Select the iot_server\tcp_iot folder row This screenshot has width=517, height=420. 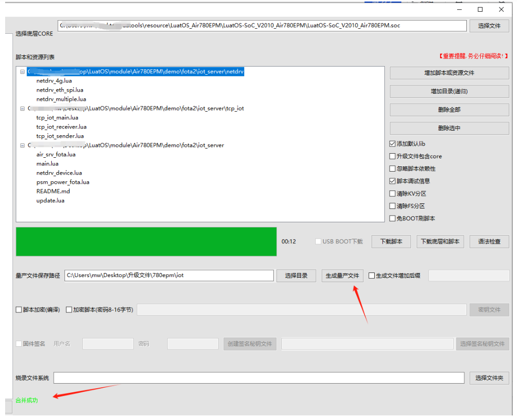[x=136, y=109]
